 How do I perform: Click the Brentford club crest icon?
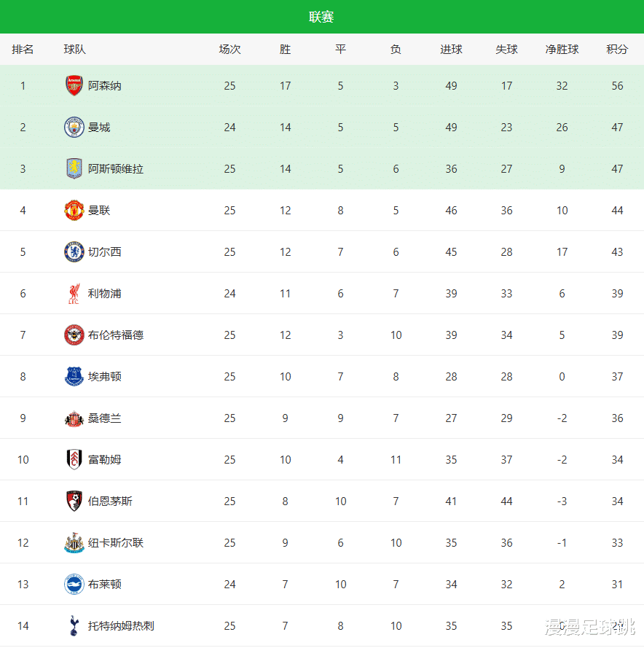point(74,335)
